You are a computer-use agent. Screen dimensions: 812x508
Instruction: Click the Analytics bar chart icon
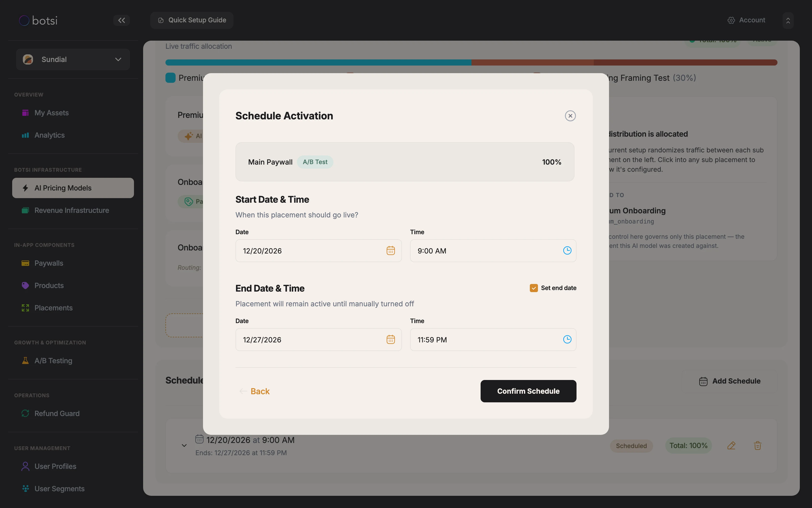(x=25, y=135)
